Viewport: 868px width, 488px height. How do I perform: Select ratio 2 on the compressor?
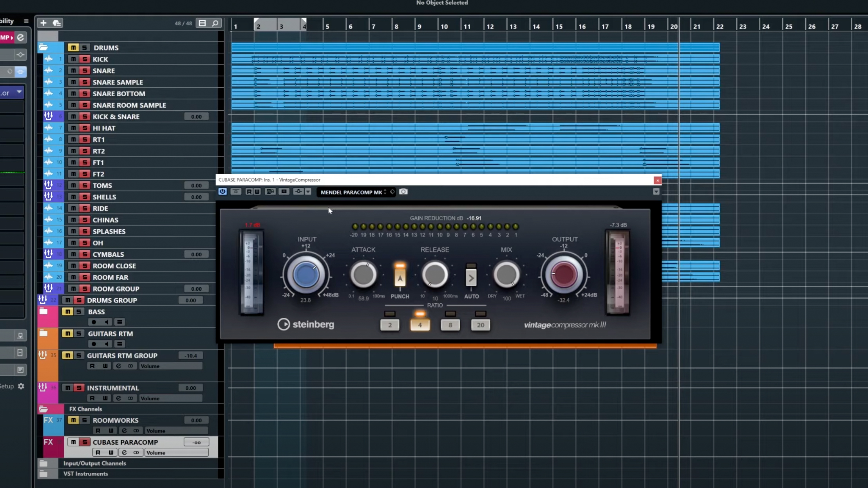click(x=389, y=325)
